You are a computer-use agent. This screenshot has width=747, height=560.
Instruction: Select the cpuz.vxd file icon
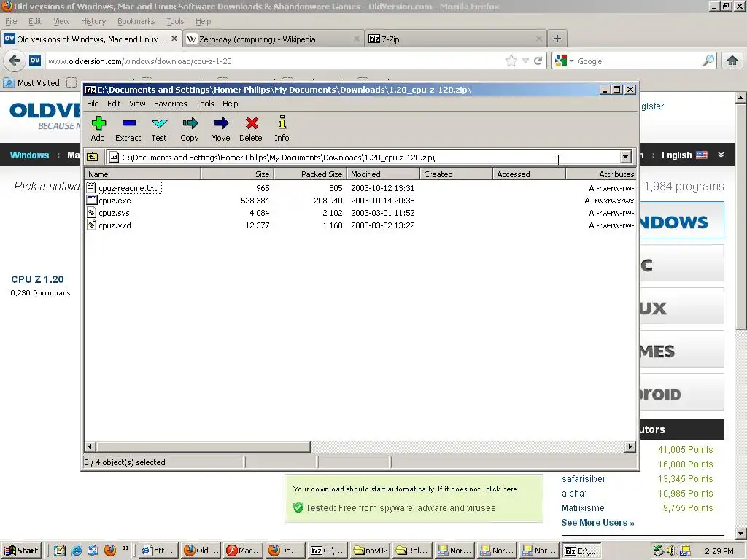tap(91, 225)
